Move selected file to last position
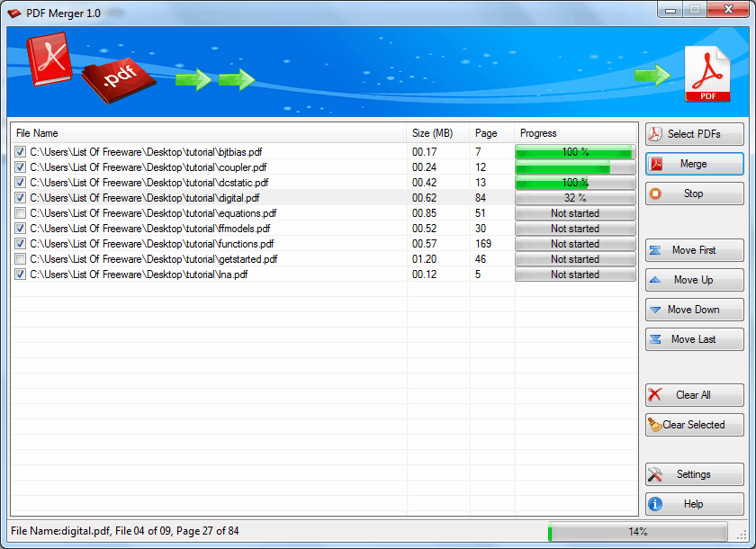The height and width of the screenshot is (549, 756). [x=694, y=339]
